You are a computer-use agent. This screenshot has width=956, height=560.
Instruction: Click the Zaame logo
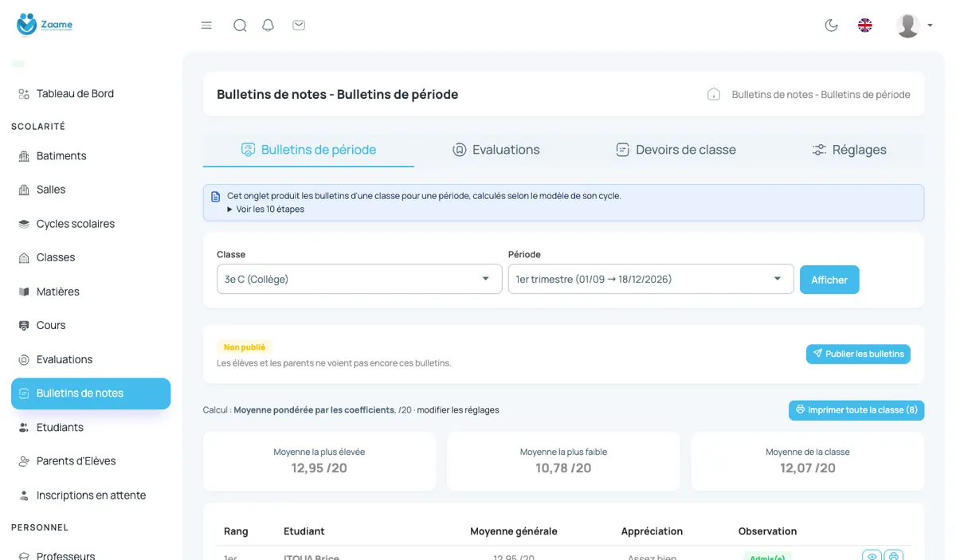coord(45,25)
